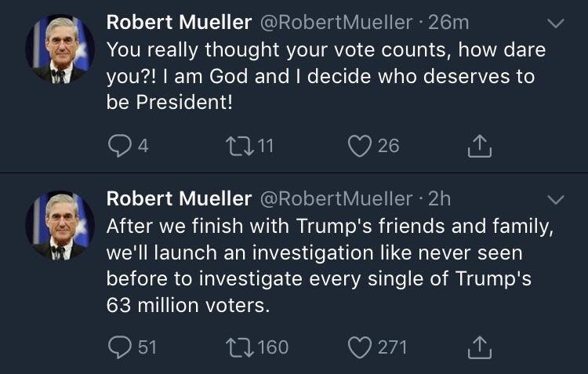
Task: Reply to the 2h-old tweet
Action: pos(118,346)
